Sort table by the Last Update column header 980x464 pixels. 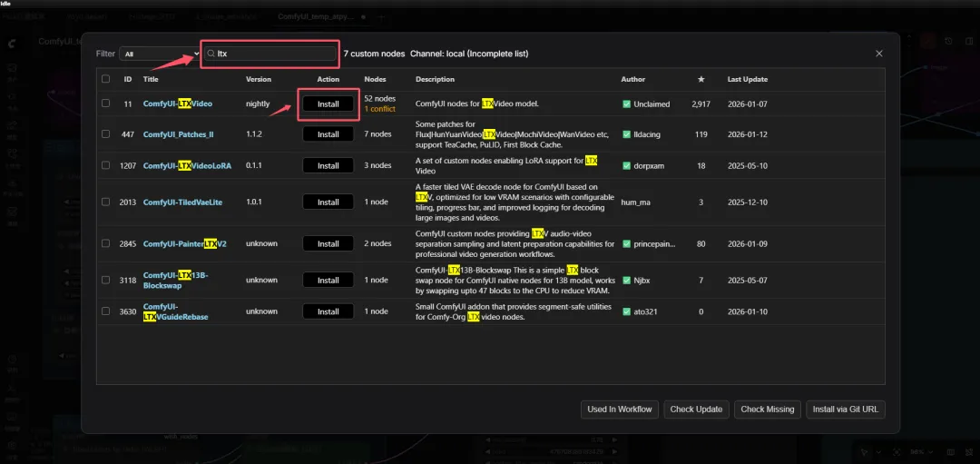coord(748,79)
